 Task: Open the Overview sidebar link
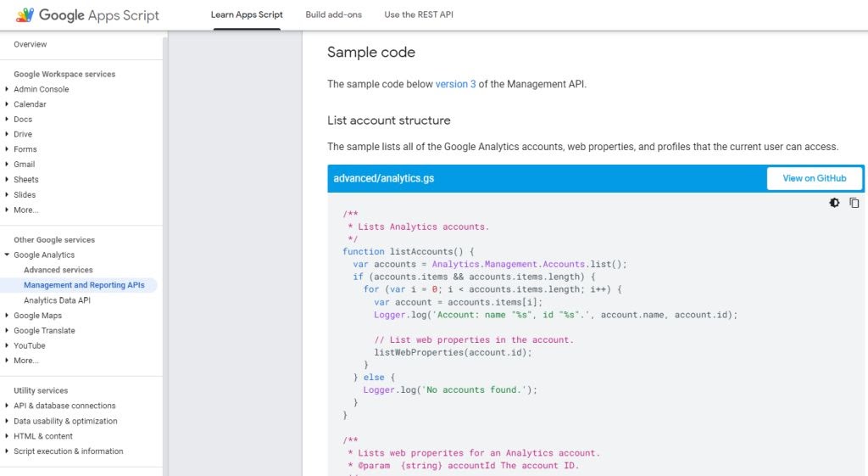(31, 44)
